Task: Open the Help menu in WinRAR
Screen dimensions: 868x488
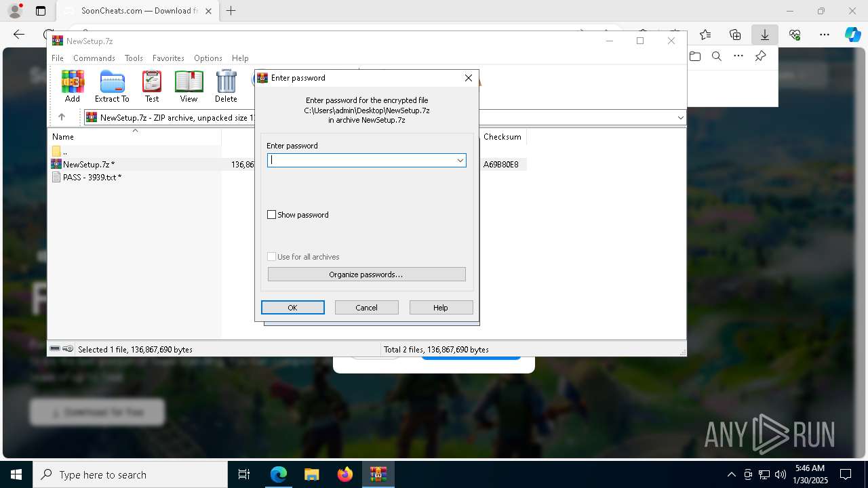Action: (x=240, y=58)
